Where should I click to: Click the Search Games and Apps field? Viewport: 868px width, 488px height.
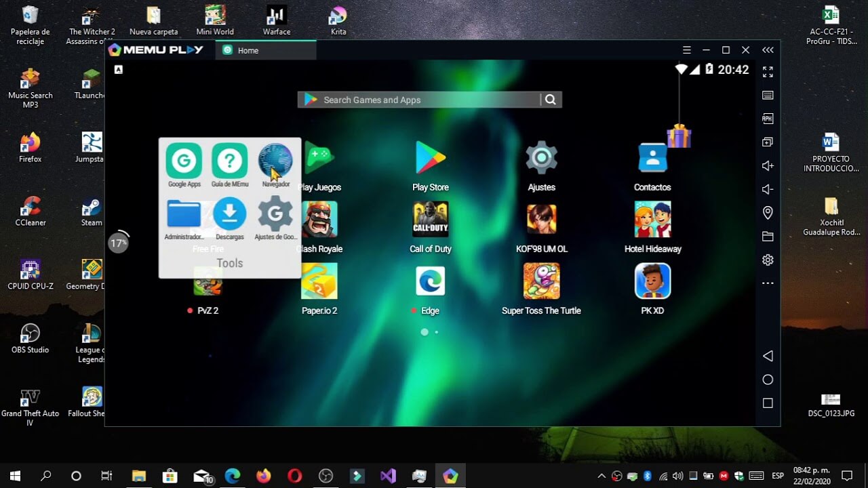419,100
